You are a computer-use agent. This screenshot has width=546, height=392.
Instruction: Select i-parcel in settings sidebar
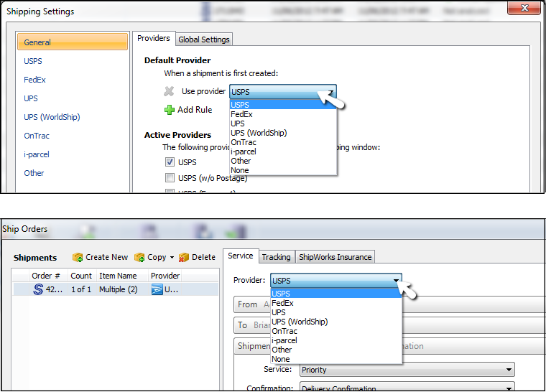coord(37,154)
